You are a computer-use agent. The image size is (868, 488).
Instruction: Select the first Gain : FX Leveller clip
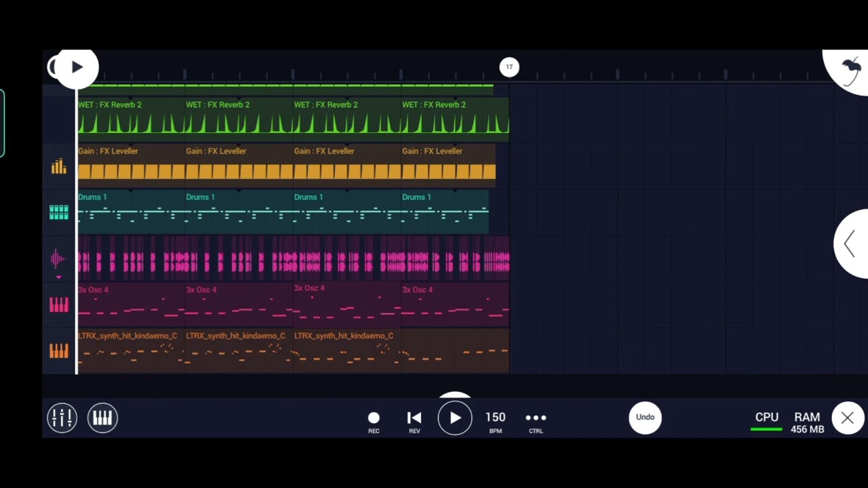[130, 165]
